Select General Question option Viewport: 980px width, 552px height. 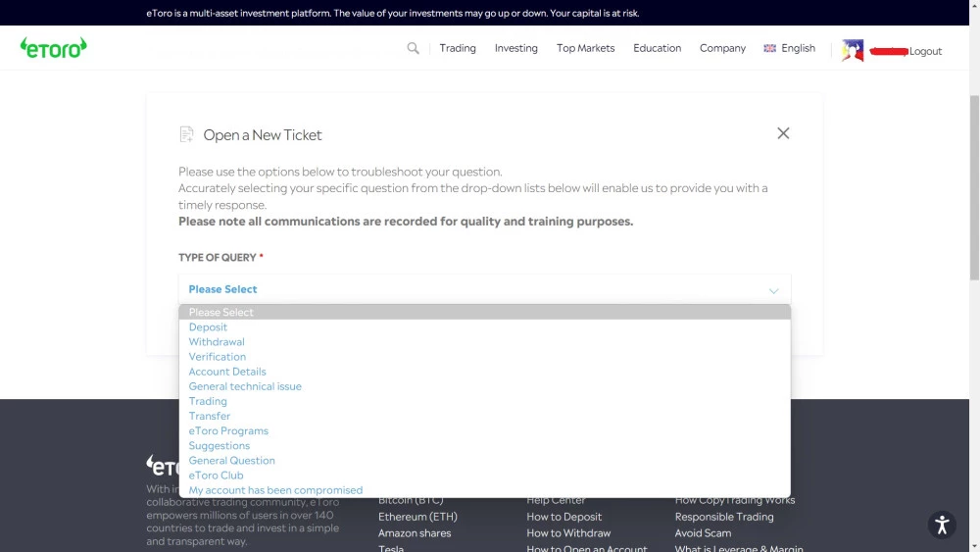484,461
